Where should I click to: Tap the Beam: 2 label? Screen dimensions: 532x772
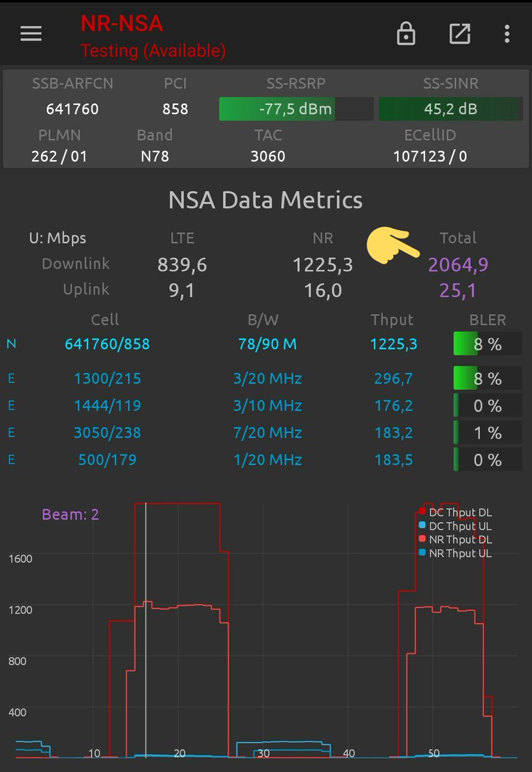(70, 515)
